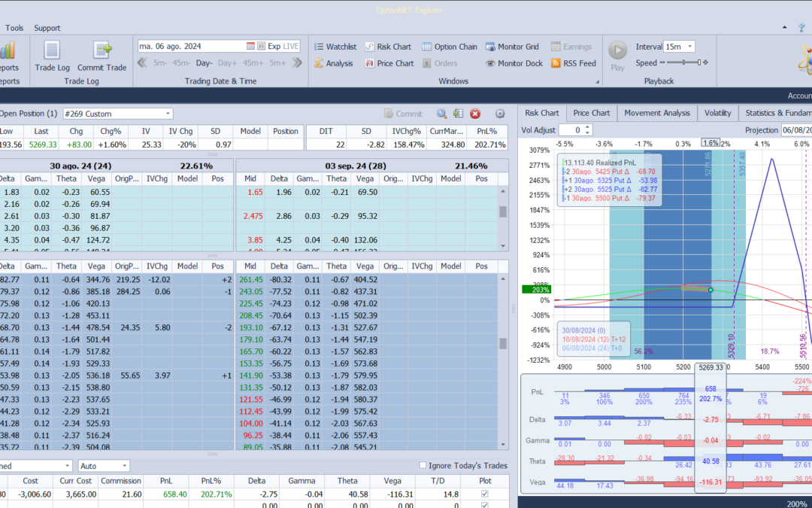Open the Tools menu

pyautogui.click(x=14, y=28)
